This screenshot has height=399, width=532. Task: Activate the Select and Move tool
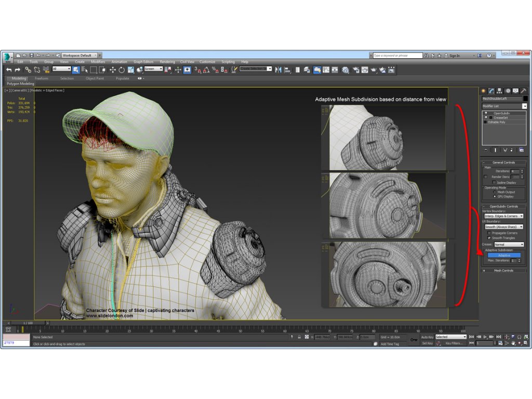(x=112, y=70)
